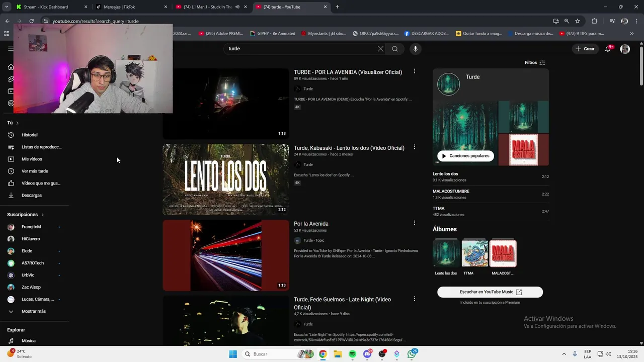Go back in browser history

coord(7,21)
